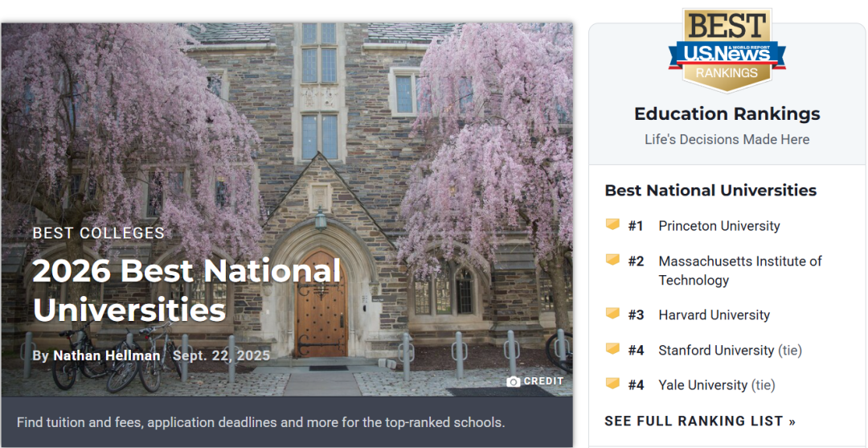Open the 2026 Best National Universities headline
The width and height of the screenshot is (868, 448).
[x=186, y=290]
